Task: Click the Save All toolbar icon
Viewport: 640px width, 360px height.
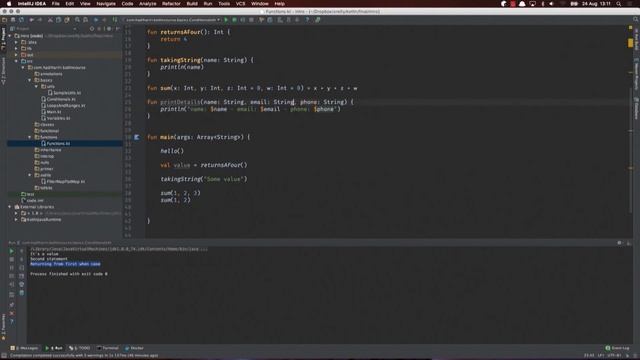Action: 13,20
